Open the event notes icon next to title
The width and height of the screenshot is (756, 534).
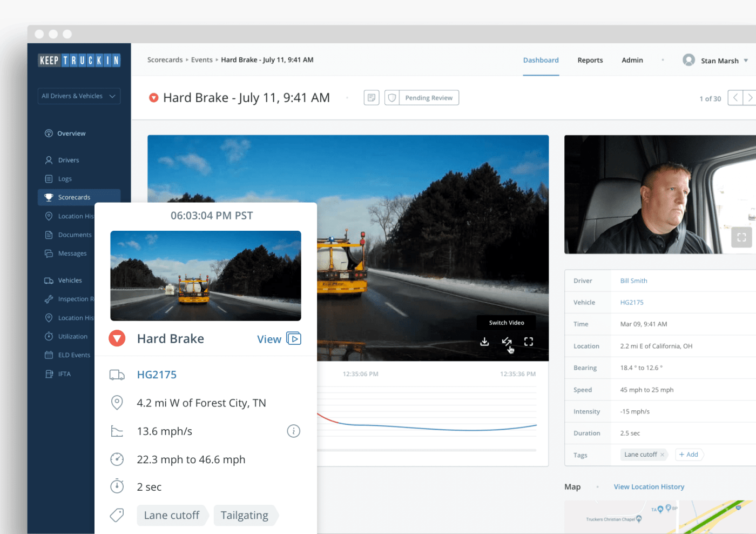coord(372,97)
